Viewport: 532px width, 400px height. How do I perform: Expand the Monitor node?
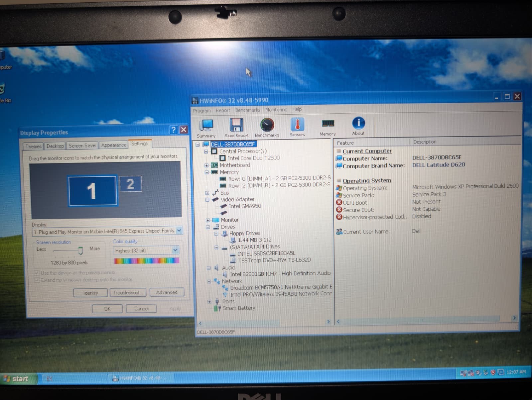pos(208,220)
